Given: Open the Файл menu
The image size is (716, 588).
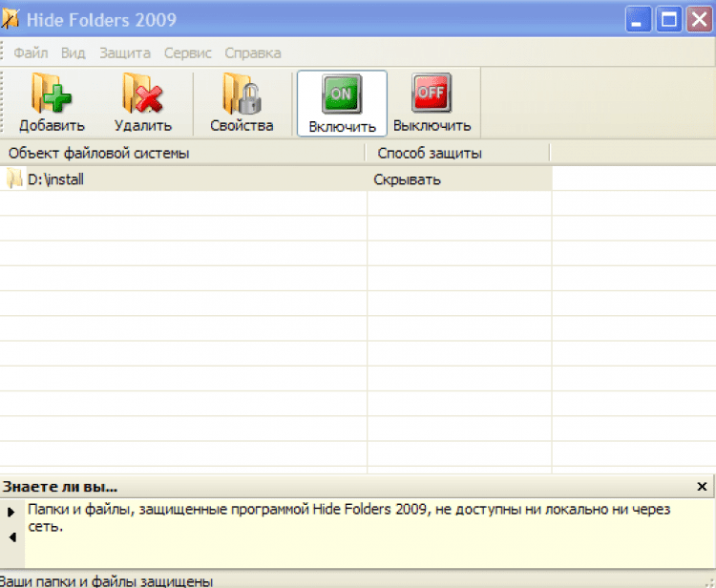Looking at the screenshot, I should coord(31,52).
